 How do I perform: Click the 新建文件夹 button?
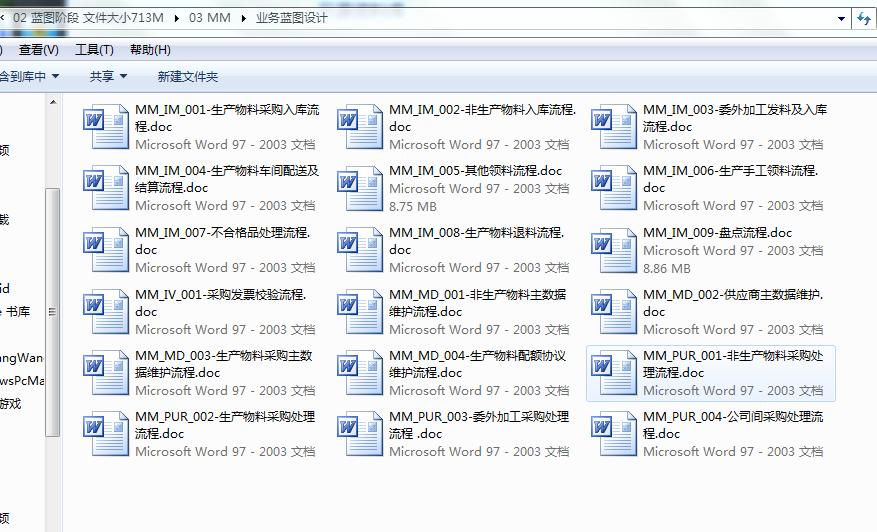coord(187,76)
